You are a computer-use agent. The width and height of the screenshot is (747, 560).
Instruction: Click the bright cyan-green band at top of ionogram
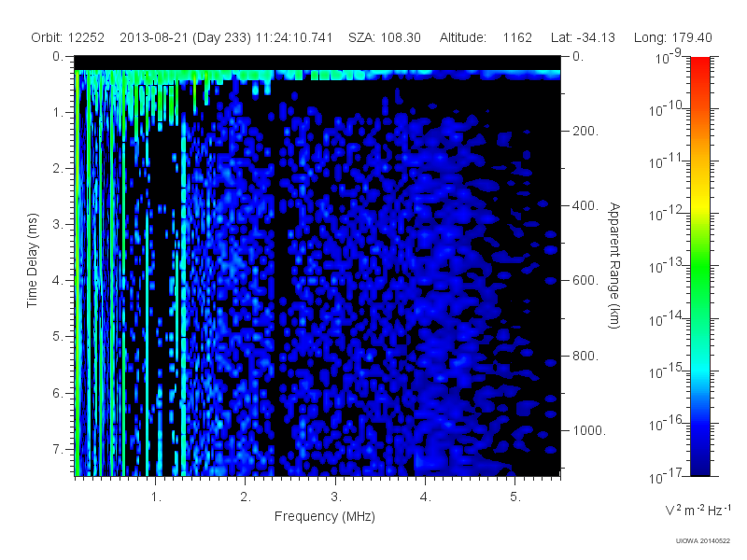click(317, 75)
